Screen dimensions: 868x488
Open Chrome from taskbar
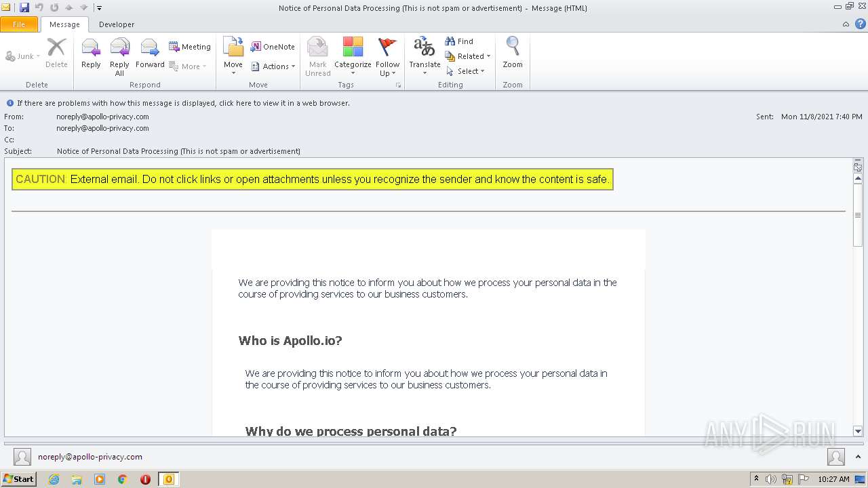pyautogui.click(x=123, y=479)
